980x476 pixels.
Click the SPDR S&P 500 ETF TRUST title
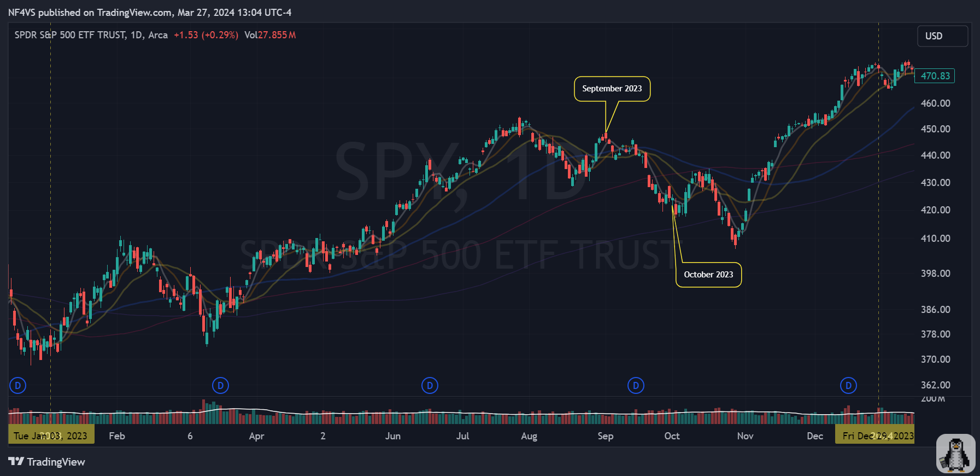[x=70, y=35]
